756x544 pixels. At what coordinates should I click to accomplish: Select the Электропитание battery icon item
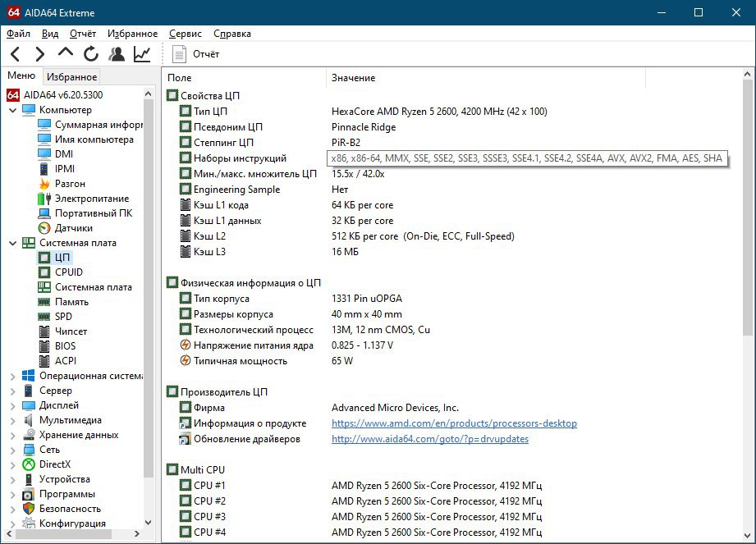[x=44, y=199]
